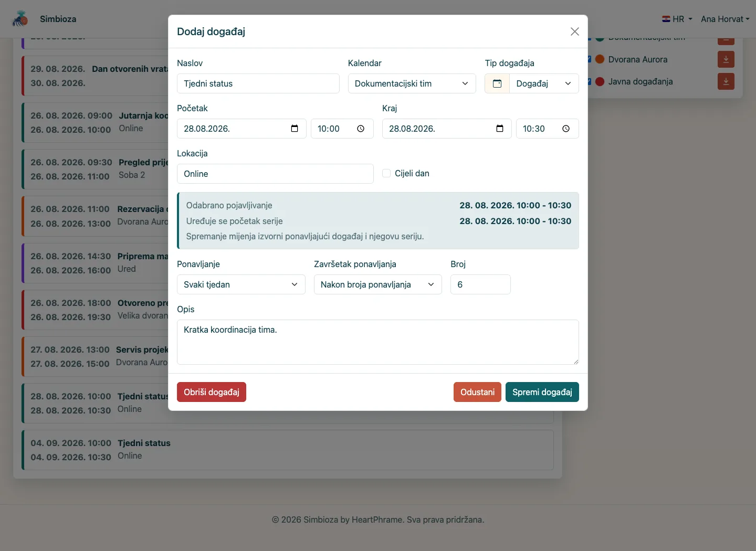Open the Ponavljanje dropdown
This screenshot has height=551, width=756.
click(241, 284)
